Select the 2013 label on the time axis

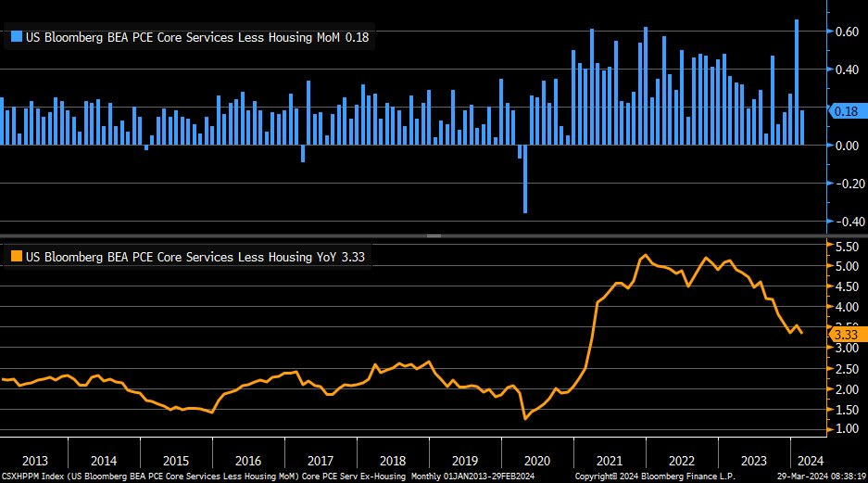(33, 460)
